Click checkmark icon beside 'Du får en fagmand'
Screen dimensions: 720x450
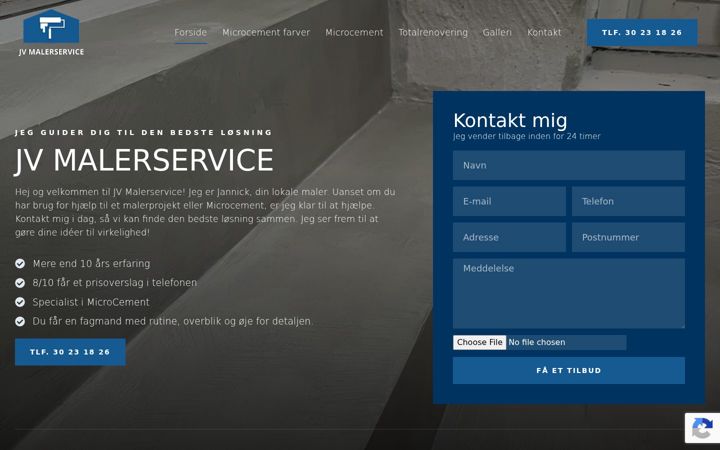[20, 321]
